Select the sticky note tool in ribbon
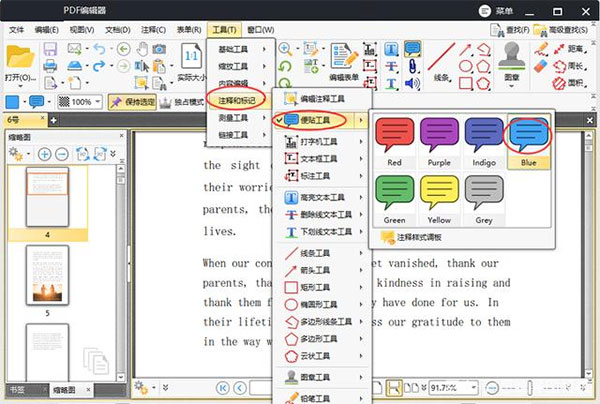 tap(412, 49)
